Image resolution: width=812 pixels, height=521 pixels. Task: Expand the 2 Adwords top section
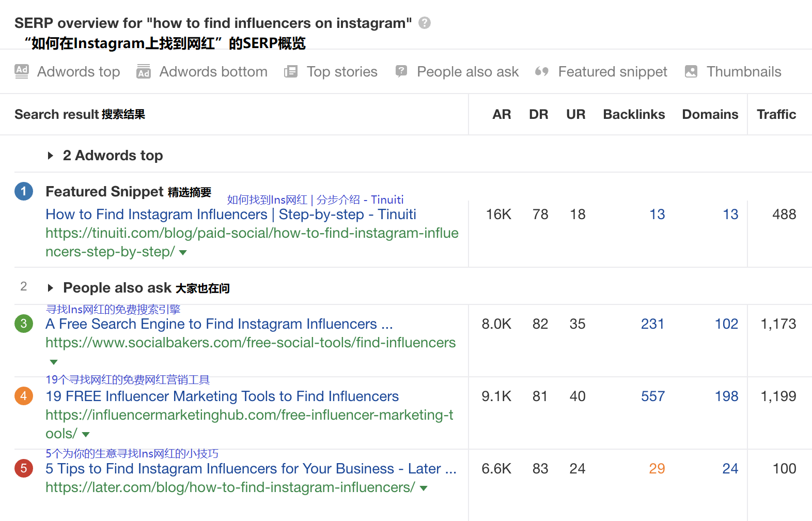(51, 155)
